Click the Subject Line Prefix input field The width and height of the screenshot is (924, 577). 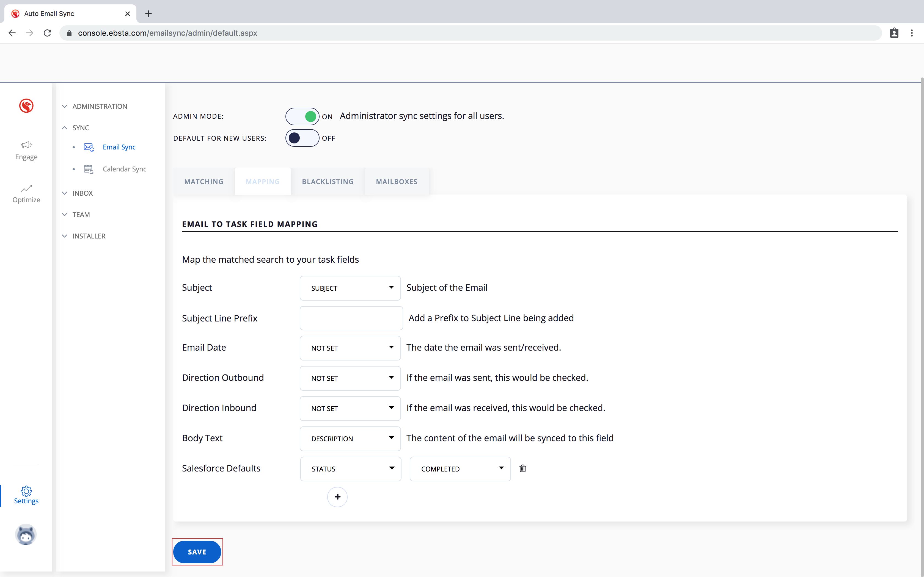(351, 318)
